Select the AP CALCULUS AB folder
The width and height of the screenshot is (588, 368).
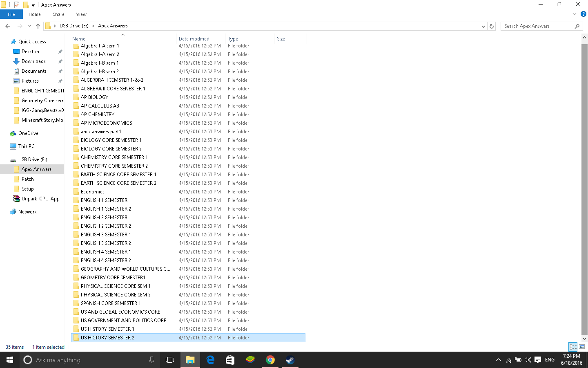[x=100, y=105]
